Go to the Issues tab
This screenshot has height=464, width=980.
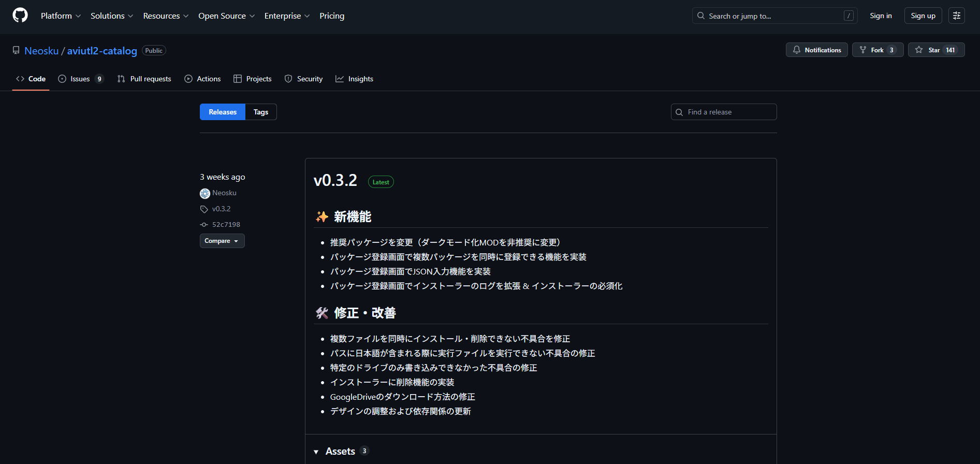(x=80, y=79)
